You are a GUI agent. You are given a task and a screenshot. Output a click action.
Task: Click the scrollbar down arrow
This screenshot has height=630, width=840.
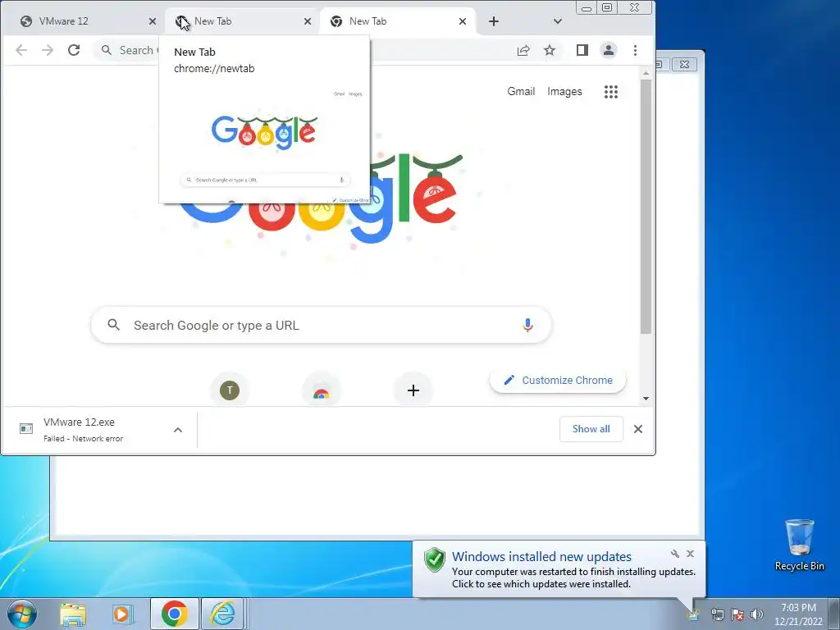point(646,399)
